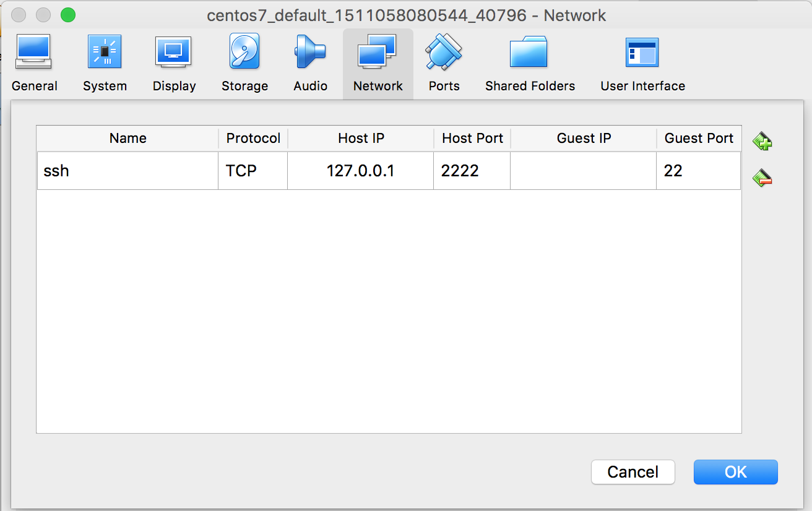Select the ssh rule name cell
Viewport: 812px width, 511px height.
[x=127, y=171]
